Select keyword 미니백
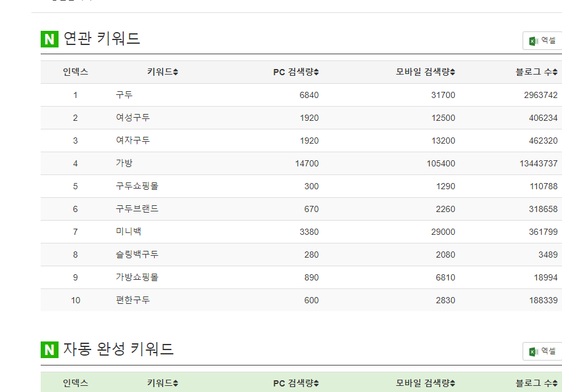562x392 pixels. tap(128, 232)
